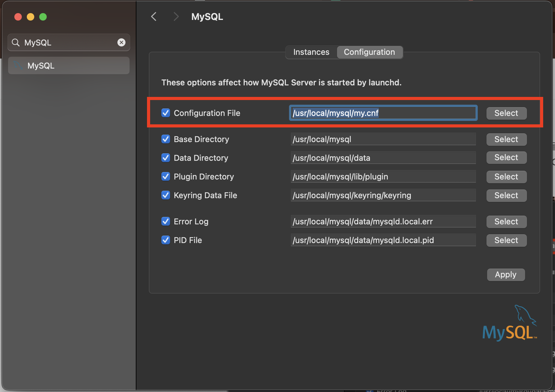Image resolution: width=555 pixels, height=392 pixels.
Task: Select a file for Configuration File
Action: pos(506,113)
